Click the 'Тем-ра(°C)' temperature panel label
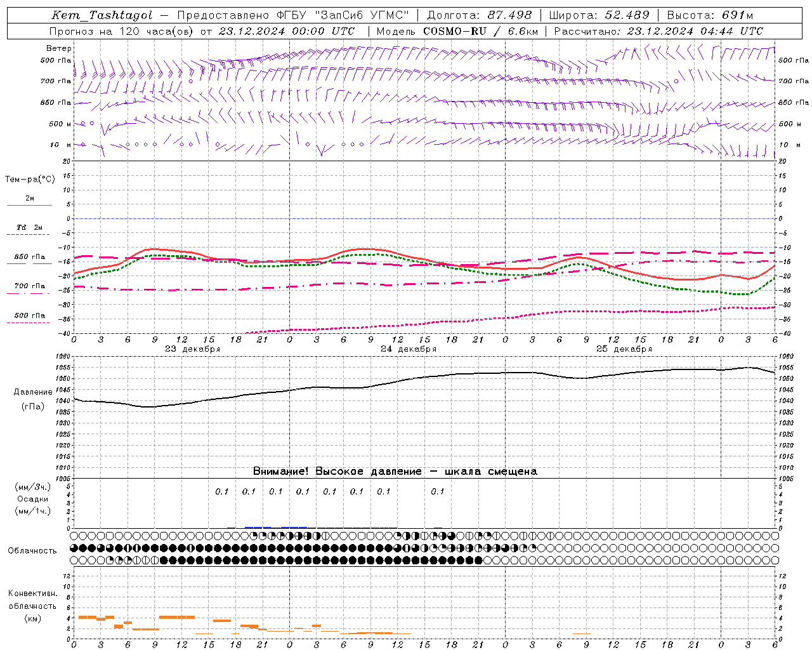This screenshot has width=812, height=650. click(x=30, y=180)
